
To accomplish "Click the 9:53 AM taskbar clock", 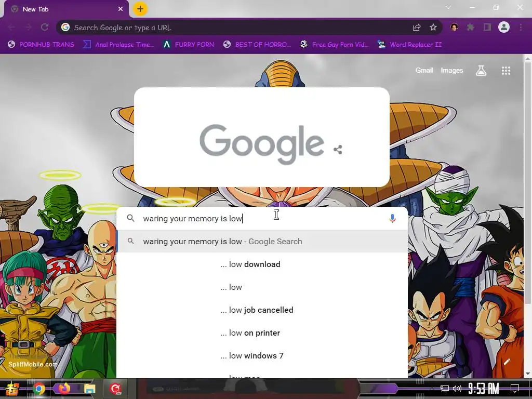I will pos(484,388).
